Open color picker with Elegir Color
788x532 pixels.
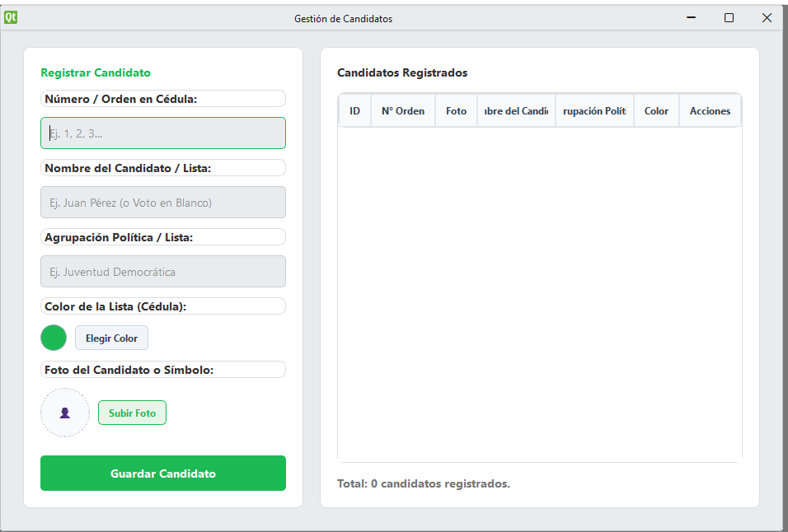pyautogui.click(x=111, y=338)
